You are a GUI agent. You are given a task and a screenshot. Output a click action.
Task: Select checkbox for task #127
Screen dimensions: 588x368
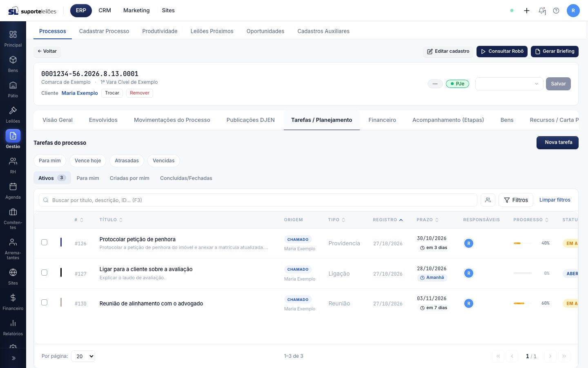(x=45, y=273)
